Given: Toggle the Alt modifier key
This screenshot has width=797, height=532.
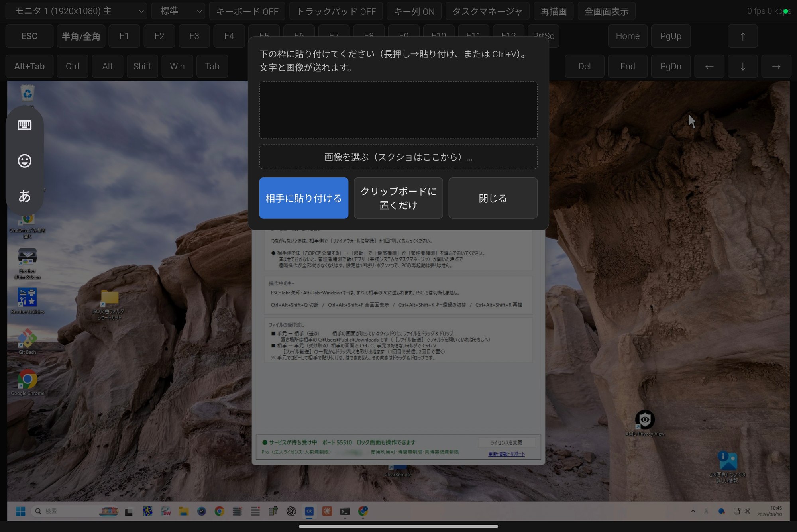Looking at the screenshot, I should tap(107, 66).
